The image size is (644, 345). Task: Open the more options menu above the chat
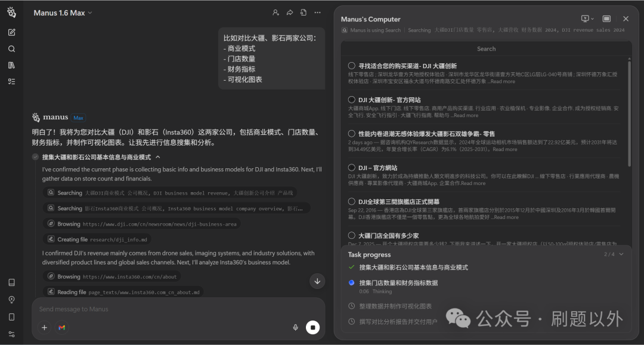click(x=318, y=12)
